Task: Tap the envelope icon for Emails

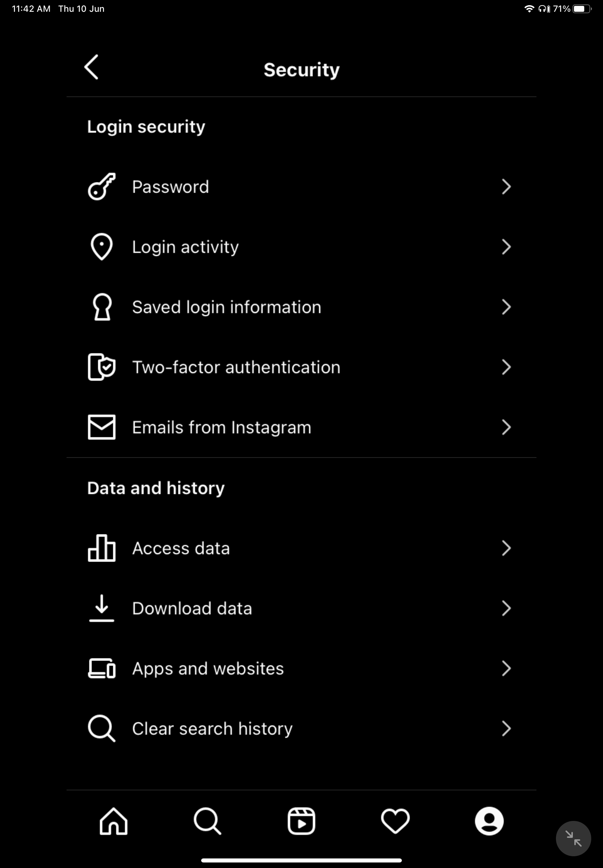Action: (x=101, y=427)
